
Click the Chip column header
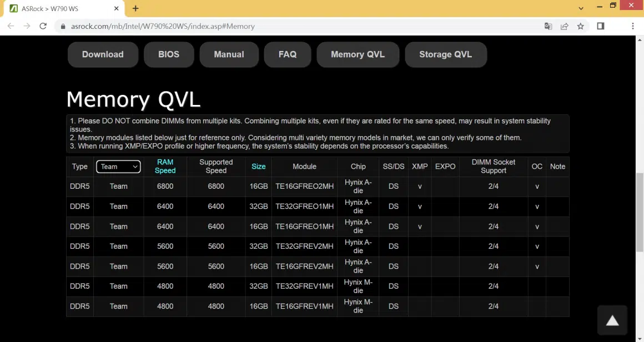[x=358, y=166]
